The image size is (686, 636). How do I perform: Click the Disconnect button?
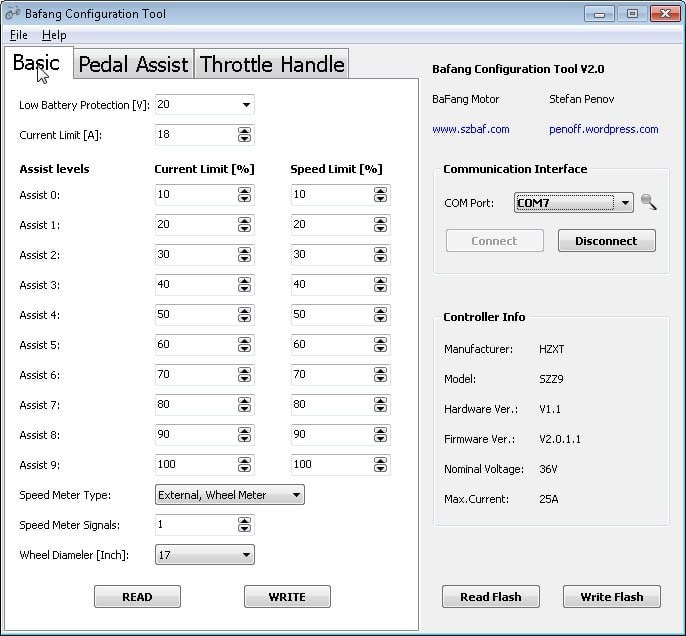point(607,241)
